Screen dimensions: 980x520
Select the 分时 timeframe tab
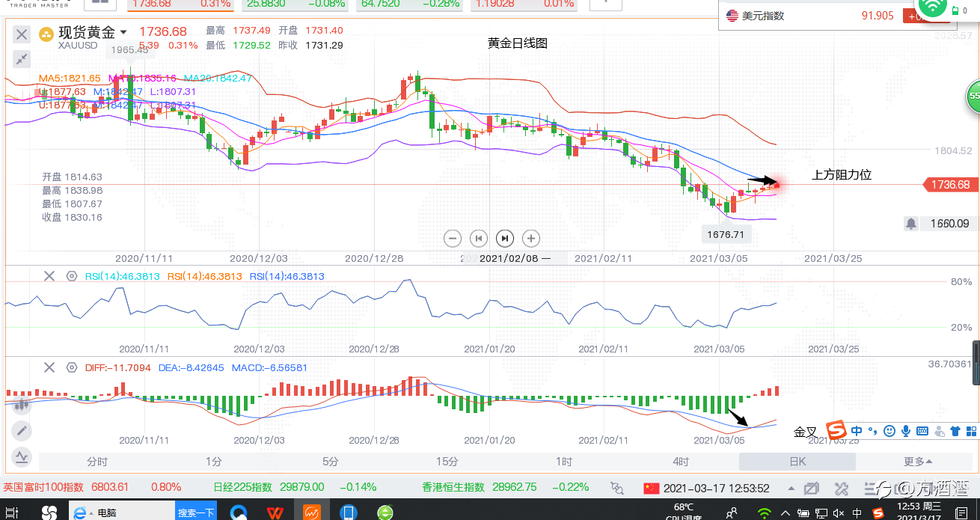97,462
